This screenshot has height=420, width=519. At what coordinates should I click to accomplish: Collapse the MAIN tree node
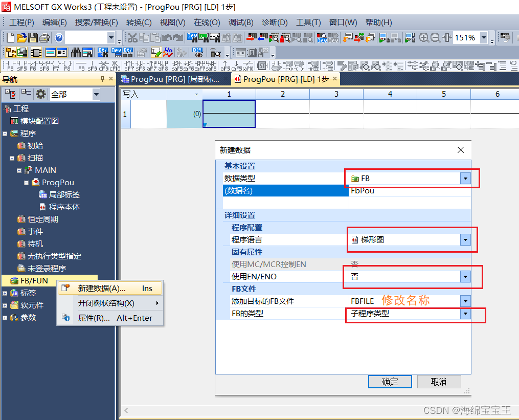tap(19, 170)
